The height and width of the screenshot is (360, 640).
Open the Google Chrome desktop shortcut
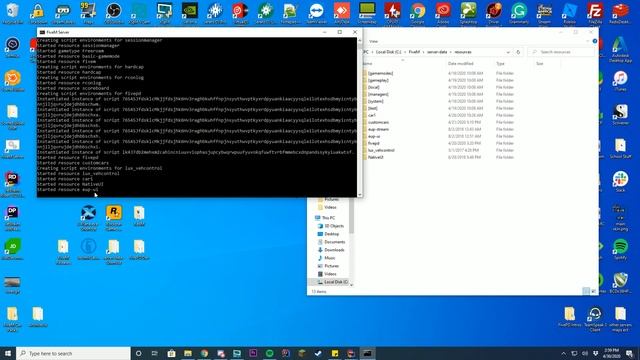pyautogui.click(x=418, y=13)
